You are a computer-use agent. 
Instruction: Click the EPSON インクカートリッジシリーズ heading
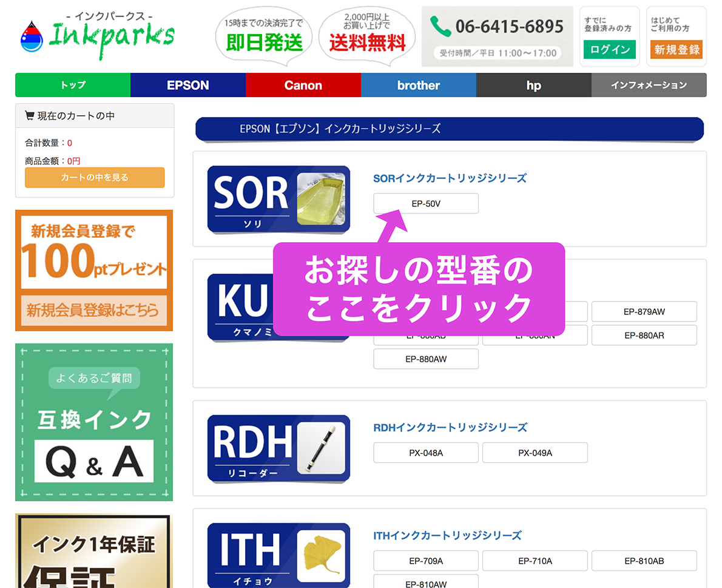tap(450, 129)
